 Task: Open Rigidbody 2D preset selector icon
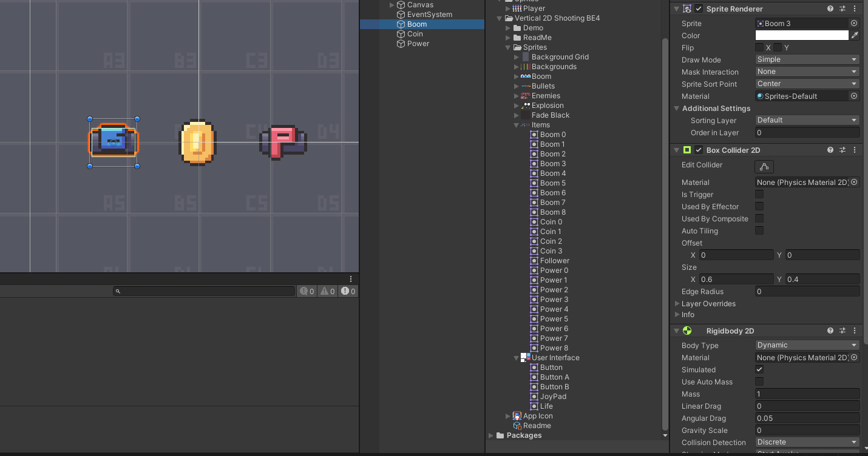[x=843, y=331]
